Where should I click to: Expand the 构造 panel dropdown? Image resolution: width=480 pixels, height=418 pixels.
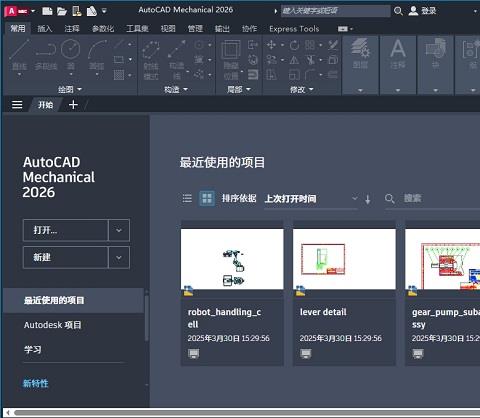(185, 89)
